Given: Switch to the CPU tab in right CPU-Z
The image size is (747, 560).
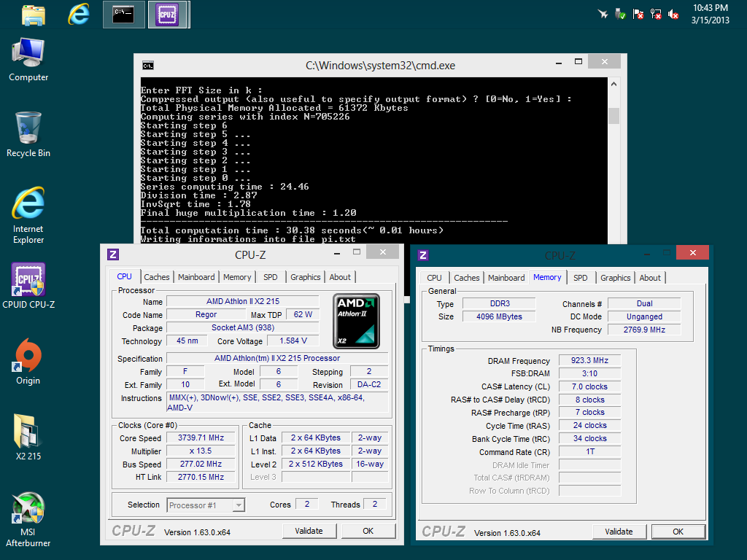Looking at the screenshot, I should 434,278.
